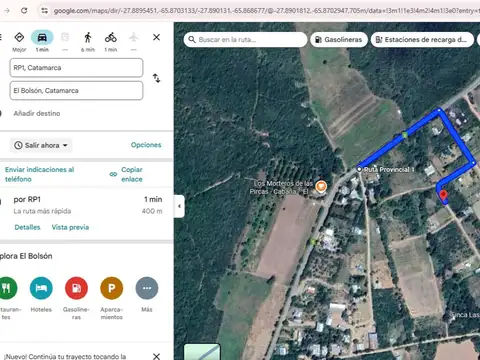Select the walking travel mode

point(88,37)
